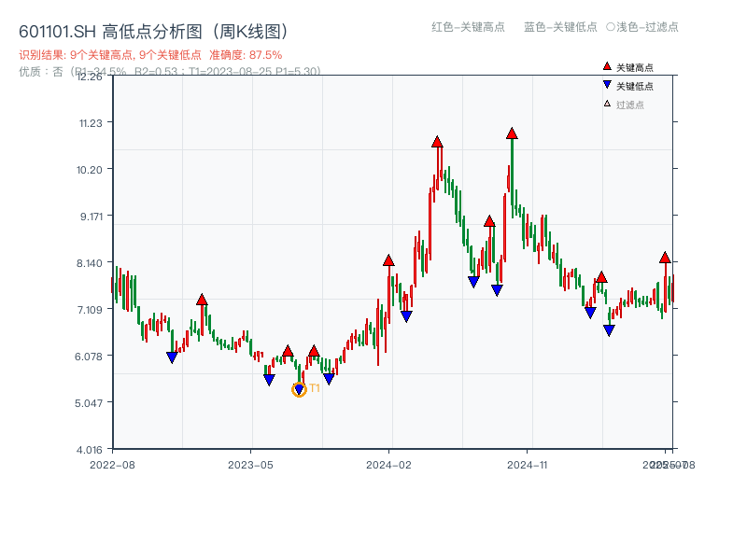747x560 pixels.
Task: Select the red high marker near 7.8 in spring 2025
Action: point(601,277)
